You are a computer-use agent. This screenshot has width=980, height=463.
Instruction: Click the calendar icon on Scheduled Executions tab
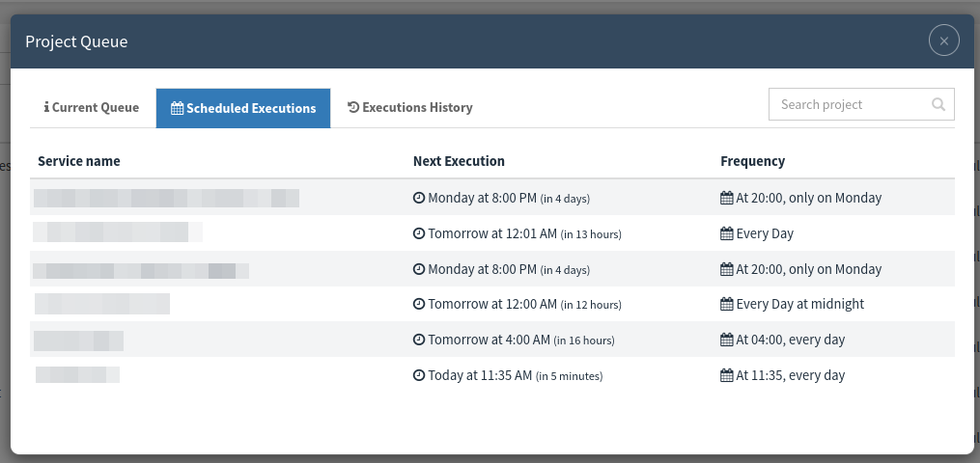[177, 108]
